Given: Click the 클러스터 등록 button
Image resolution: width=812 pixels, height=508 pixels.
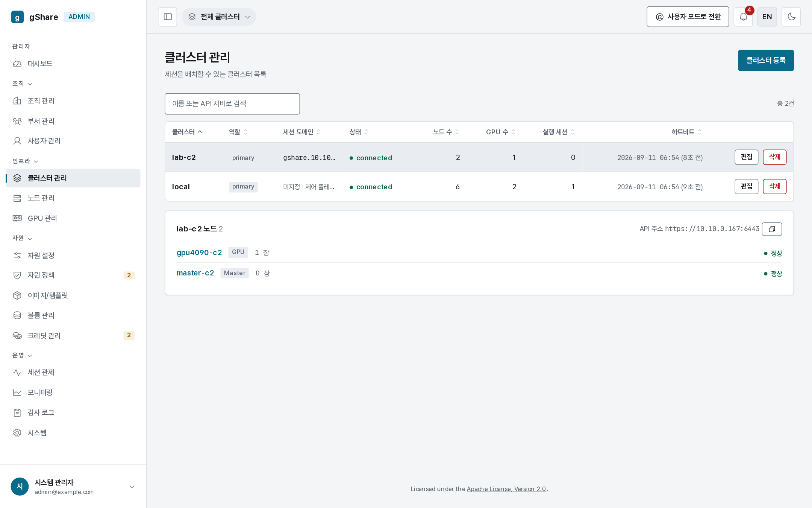Looking at the screenshot, I should pos(766,61).
